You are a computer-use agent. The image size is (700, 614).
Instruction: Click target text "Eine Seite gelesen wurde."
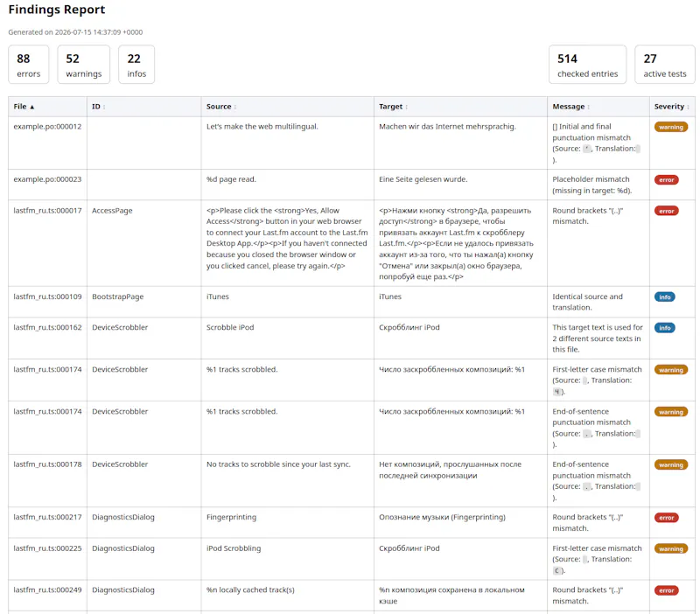pos(423,179)
